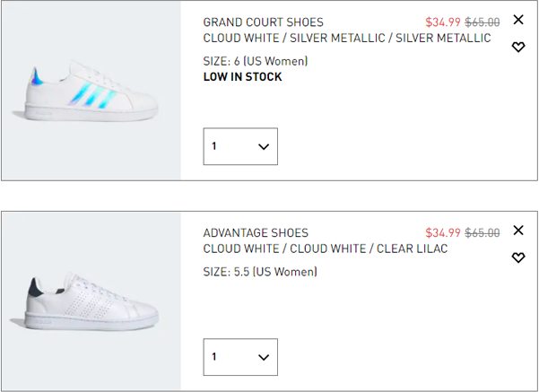
Task: Click Cloud White / Silver Metallic color text
Action: tap(347, 39)
